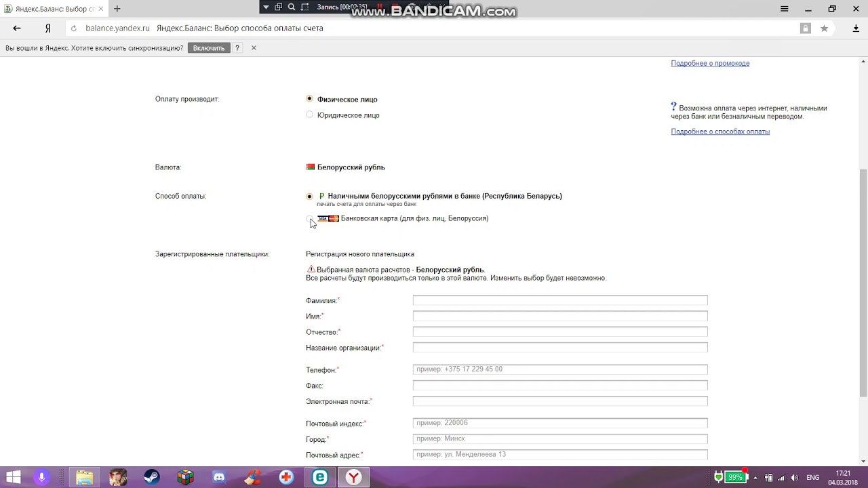Viewport: 868px width, 488px height.
Task: Open Подробнее о способах оплаты link
Action: coord(720,131)
